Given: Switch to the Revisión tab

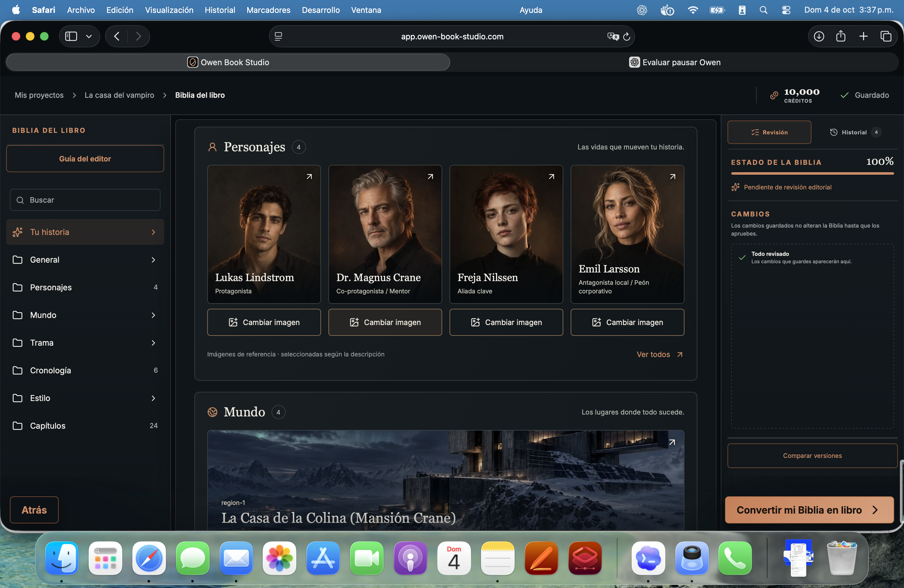Looking at the screenshot, I should pyautogui.click(x=769, y=132).
